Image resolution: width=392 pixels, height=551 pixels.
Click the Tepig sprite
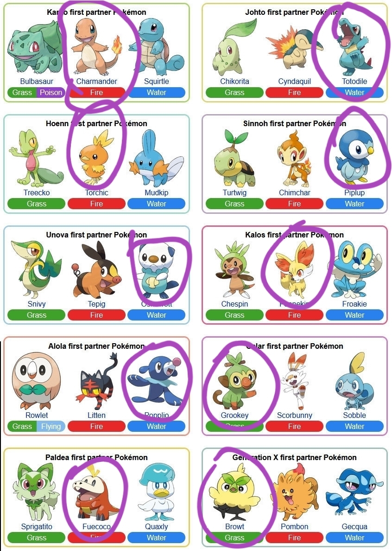[x=96, y=269]
